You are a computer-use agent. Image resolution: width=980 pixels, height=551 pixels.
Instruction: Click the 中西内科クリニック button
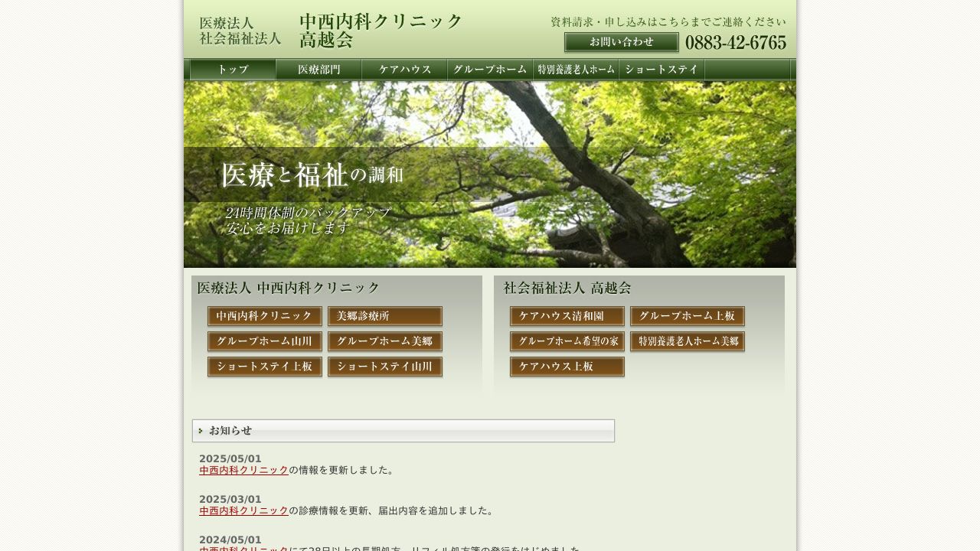pyautogui.click(x=264, y=316)
